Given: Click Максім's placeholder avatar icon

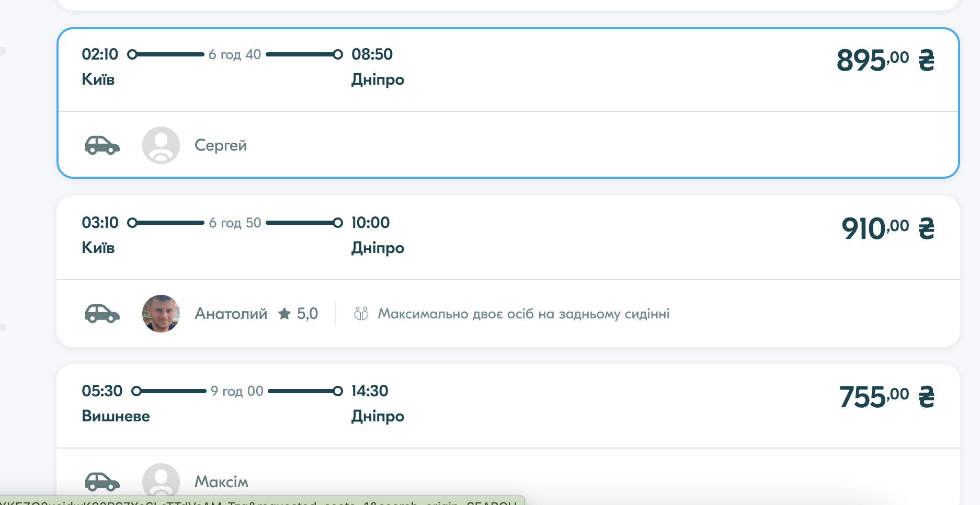Looking at the screenshot, I should pos(161,480).
